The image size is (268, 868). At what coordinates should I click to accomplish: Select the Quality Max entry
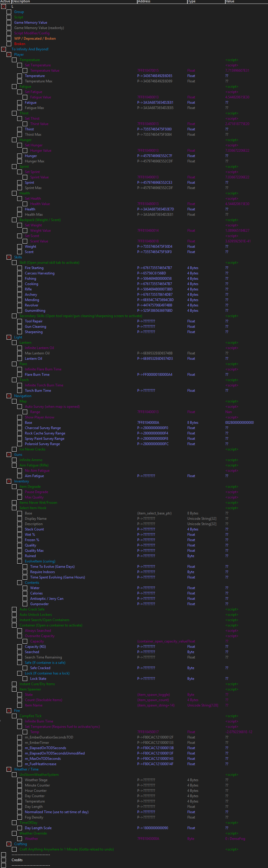click(x=34, y=551)
